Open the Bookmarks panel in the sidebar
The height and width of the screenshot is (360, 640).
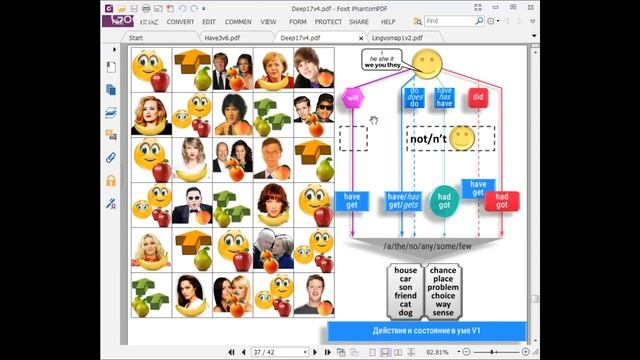click(111, 67)
